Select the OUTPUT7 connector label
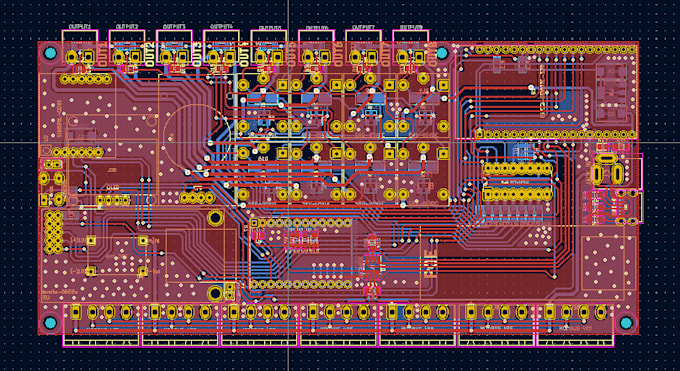 [364, 27]
